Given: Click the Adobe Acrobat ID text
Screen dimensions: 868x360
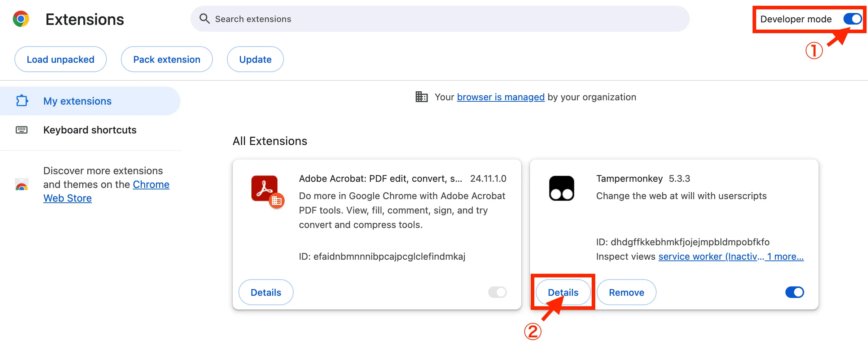Looking at the screenshot, I should tap(382, 256).
